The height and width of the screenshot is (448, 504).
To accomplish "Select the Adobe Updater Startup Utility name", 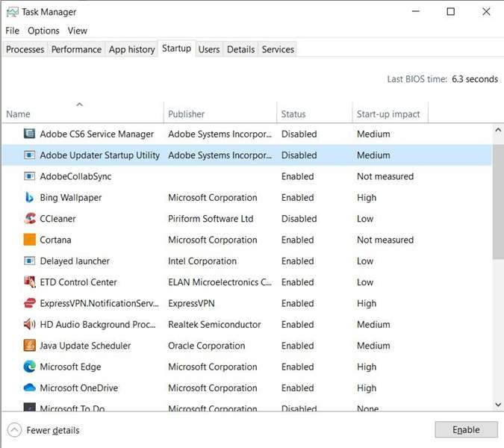I will [99, 155].
